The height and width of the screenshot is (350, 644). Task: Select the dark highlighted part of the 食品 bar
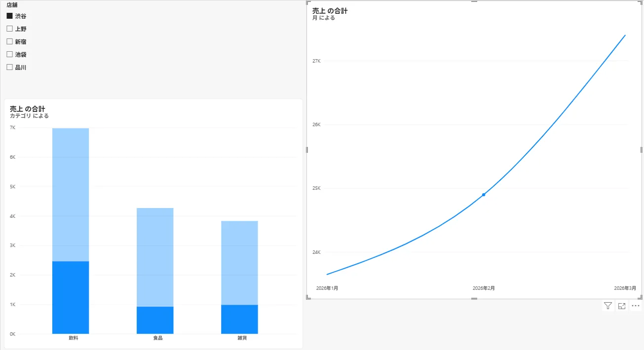(x=155, y=320)
